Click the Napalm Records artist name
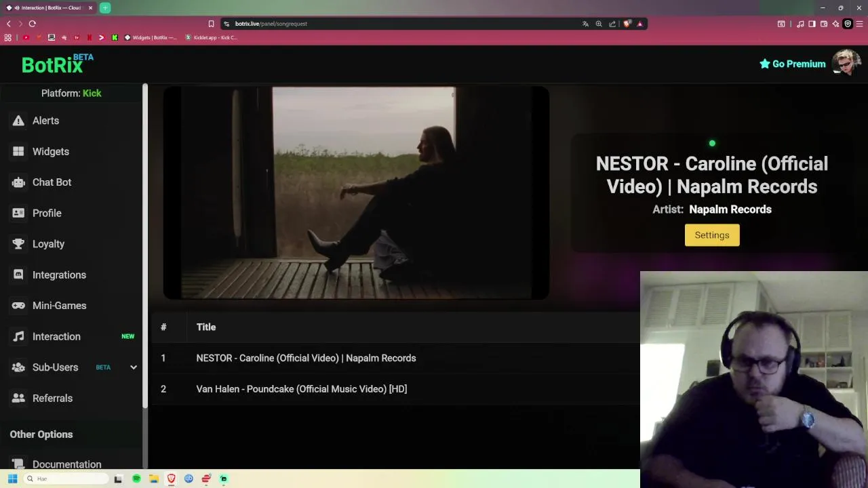Viewport: 868px width, 488px height. pos(730,209)
